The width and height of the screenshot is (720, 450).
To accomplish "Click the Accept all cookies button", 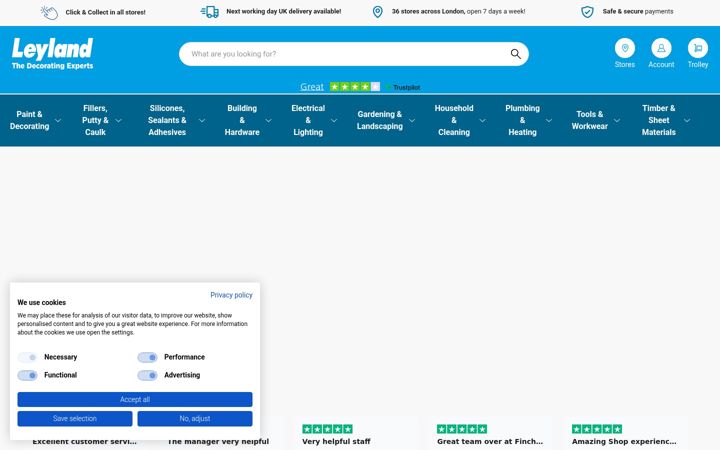I will click(x=135, y=399).
